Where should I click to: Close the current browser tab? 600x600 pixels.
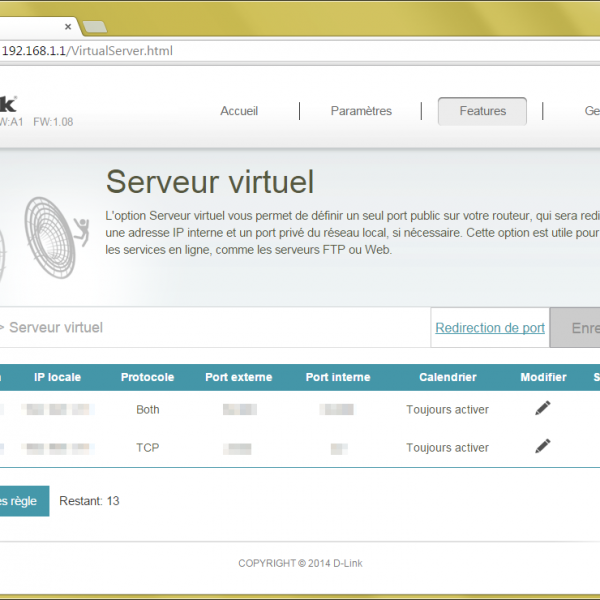tap(68, 26)
